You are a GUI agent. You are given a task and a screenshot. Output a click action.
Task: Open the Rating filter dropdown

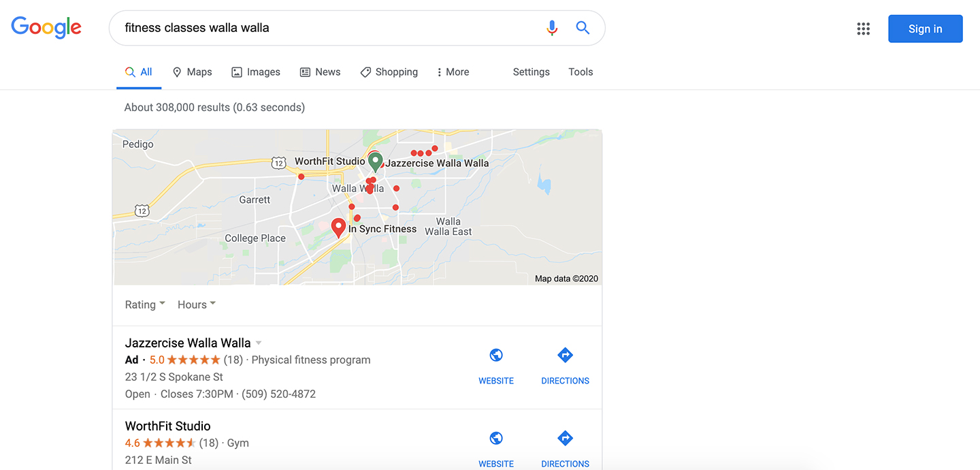click(x=144, y=304)
